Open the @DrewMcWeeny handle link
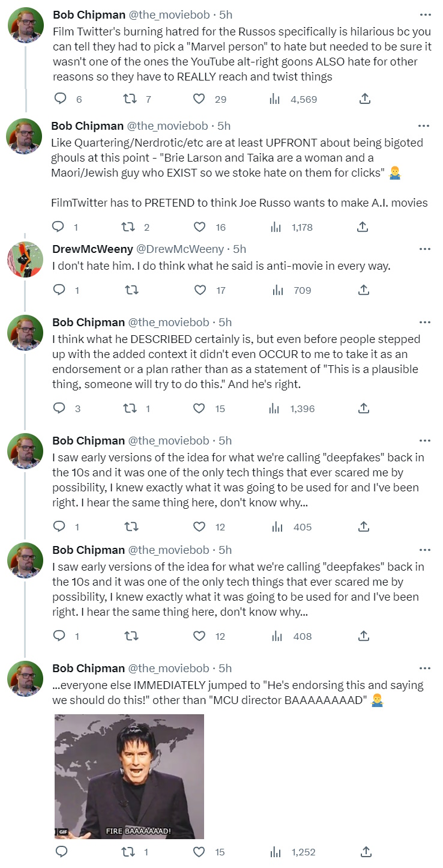443x868 pixels. tap(179, 249)
